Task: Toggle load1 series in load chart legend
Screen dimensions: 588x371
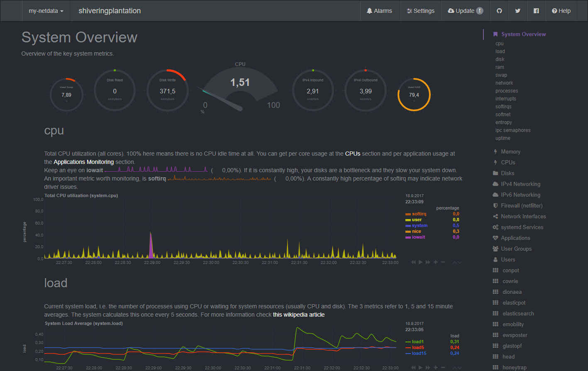Action: 417,342
